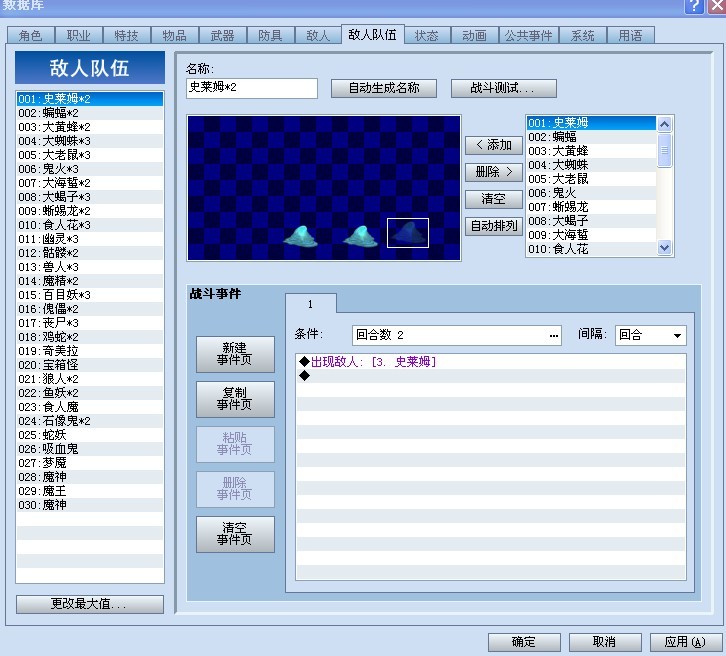Click the 自动排列 button

click(494, 226)
